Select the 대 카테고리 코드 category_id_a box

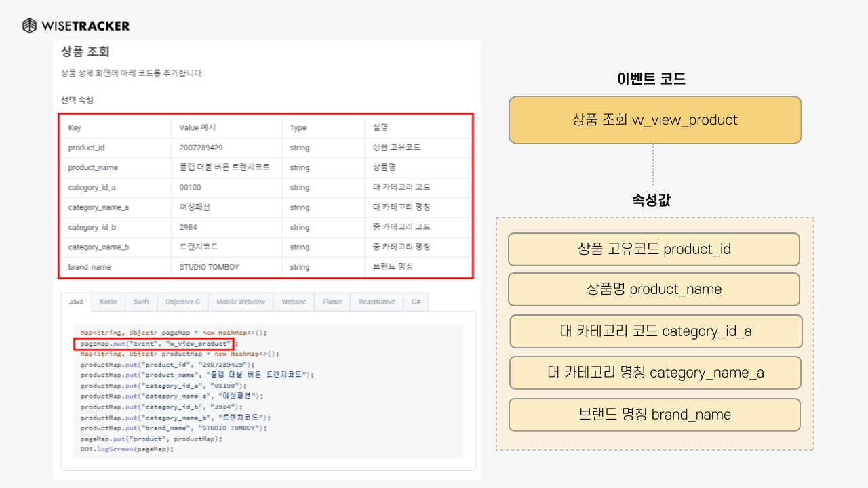[x=654, y=331]
